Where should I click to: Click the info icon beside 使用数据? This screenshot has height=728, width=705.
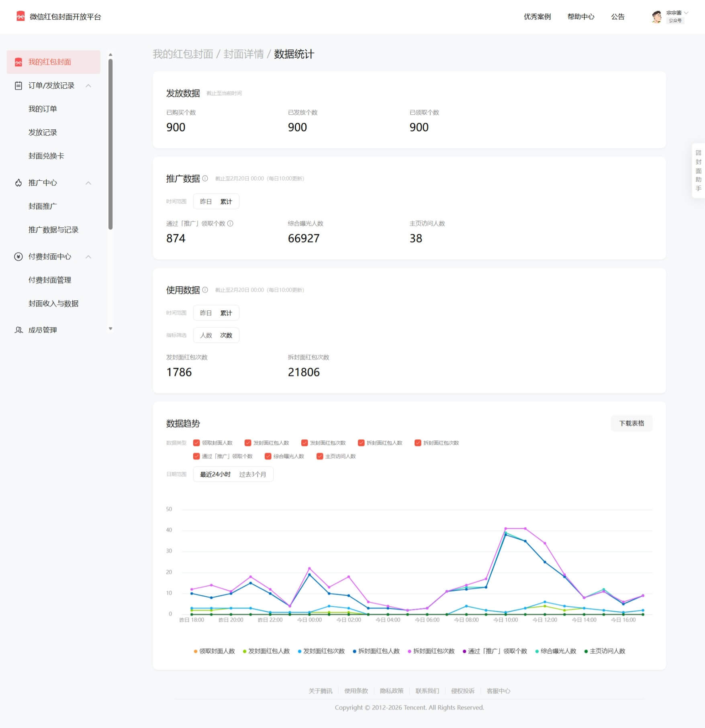point(205,290)
